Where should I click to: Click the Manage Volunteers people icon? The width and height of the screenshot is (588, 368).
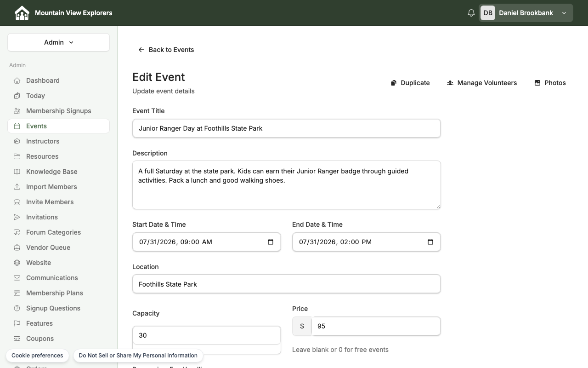coord(450,83)
